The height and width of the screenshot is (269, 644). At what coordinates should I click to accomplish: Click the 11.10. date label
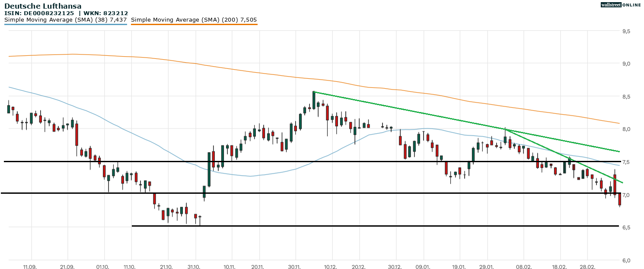[130, 267]
